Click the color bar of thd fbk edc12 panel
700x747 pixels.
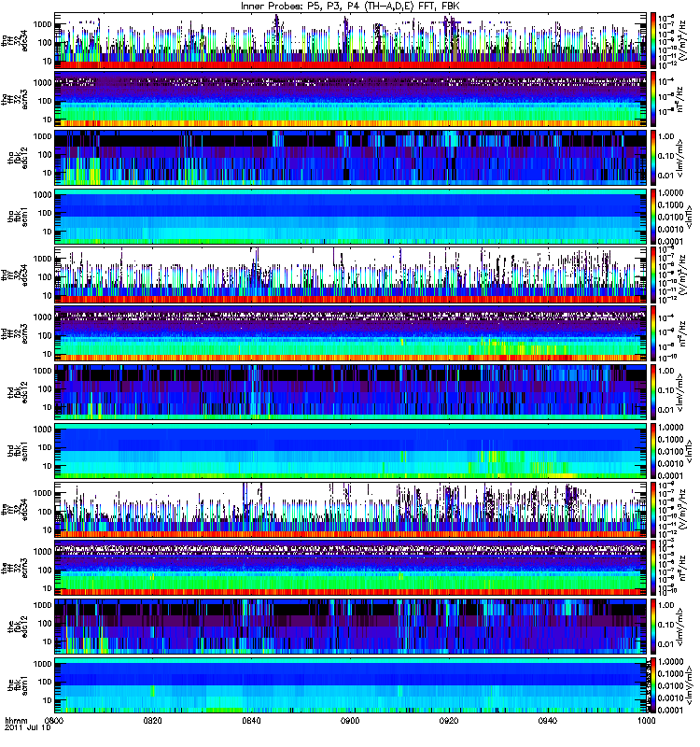pos(653,392)
